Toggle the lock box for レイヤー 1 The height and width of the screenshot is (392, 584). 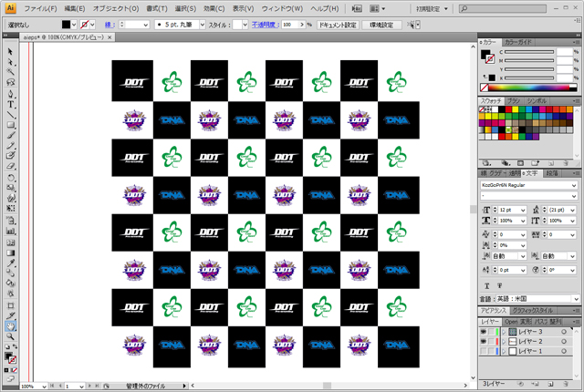(491, 351)
